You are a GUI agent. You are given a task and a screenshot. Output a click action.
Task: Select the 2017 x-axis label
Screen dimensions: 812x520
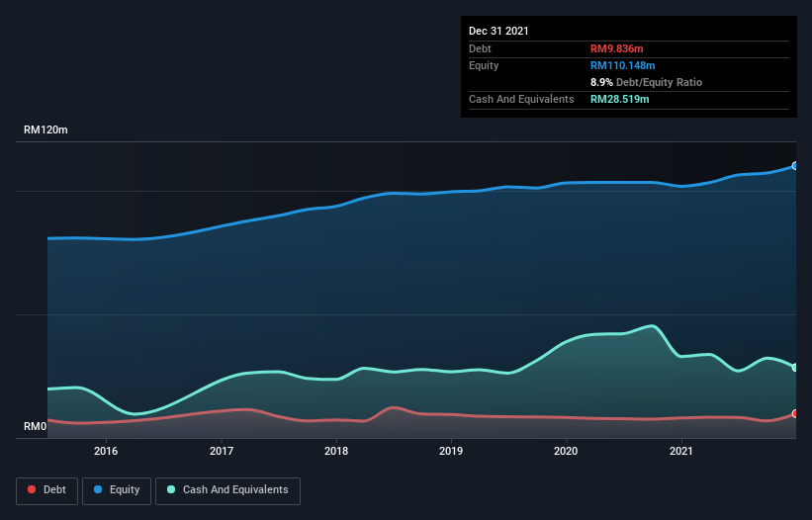point(222,451)
